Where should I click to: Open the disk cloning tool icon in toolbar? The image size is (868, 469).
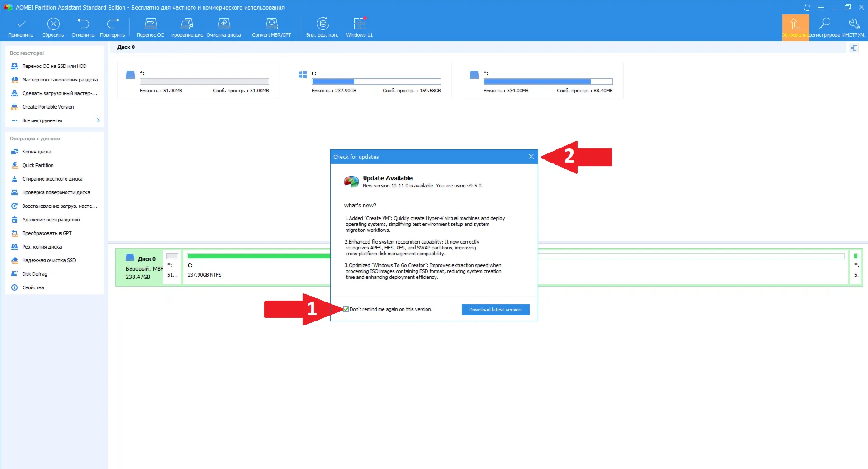click(187, 28)
